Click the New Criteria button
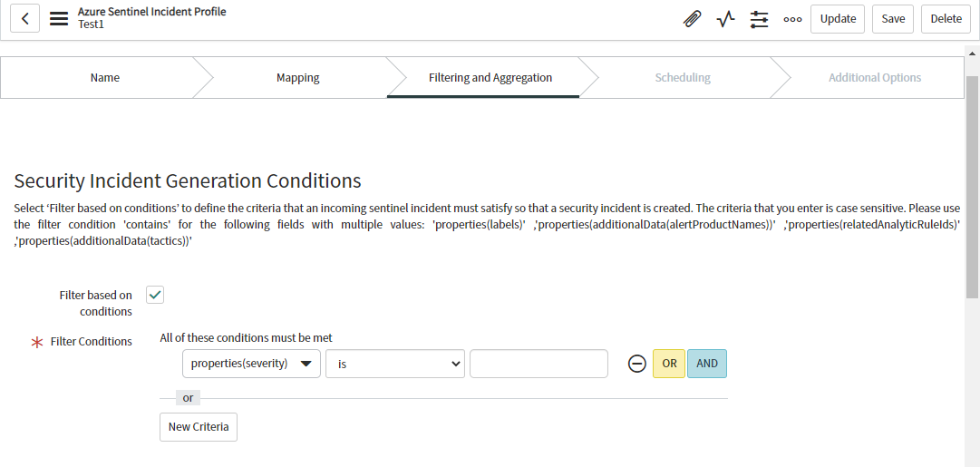Screen dimensions: 980x467 coord(199,427)
